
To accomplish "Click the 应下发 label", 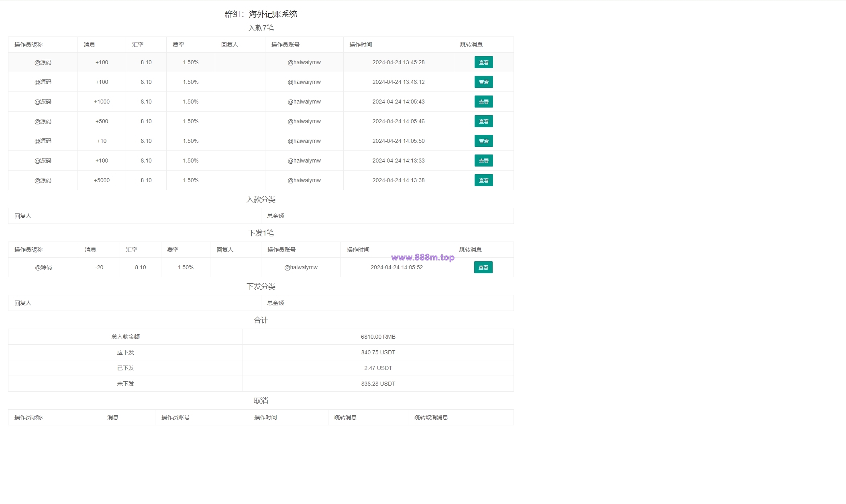I will click(x=126, y=352).
